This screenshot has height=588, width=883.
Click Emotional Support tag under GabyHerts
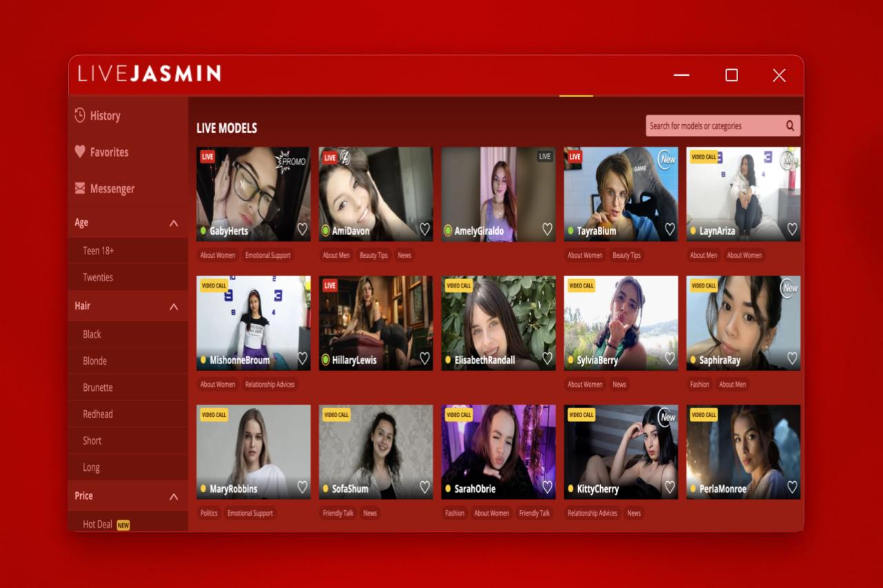tap(268, 255)
